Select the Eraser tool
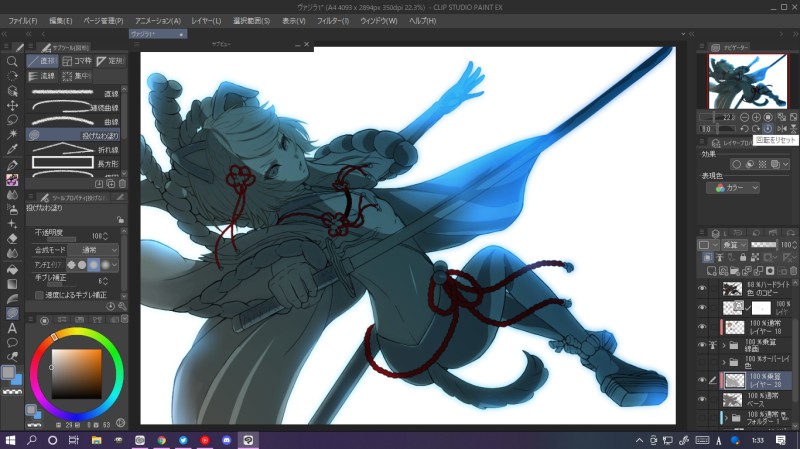800x449 pixels. tap(12, 238)
